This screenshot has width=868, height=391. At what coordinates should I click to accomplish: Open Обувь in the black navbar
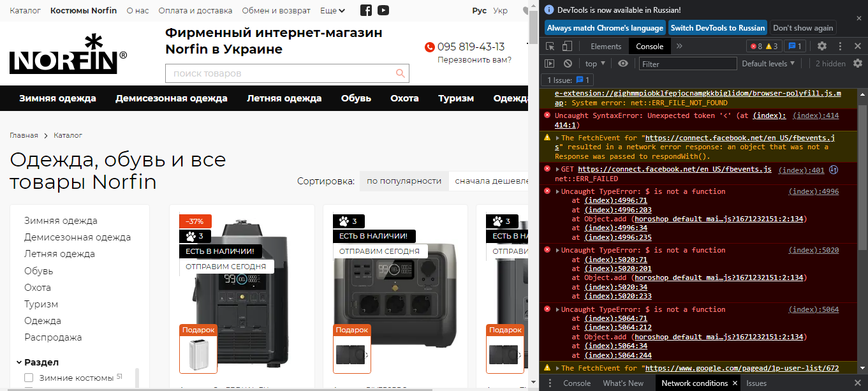coord(356,98)
